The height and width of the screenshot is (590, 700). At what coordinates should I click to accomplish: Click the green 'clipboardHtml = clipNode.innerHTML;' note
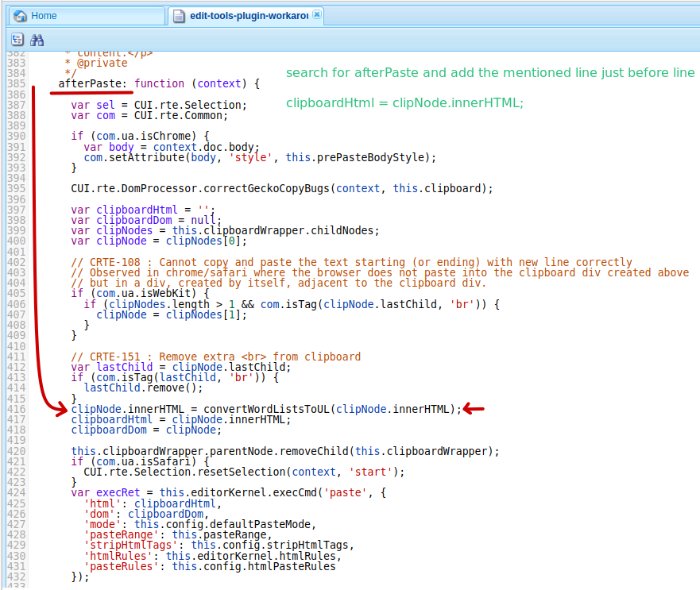click(404, 103)
